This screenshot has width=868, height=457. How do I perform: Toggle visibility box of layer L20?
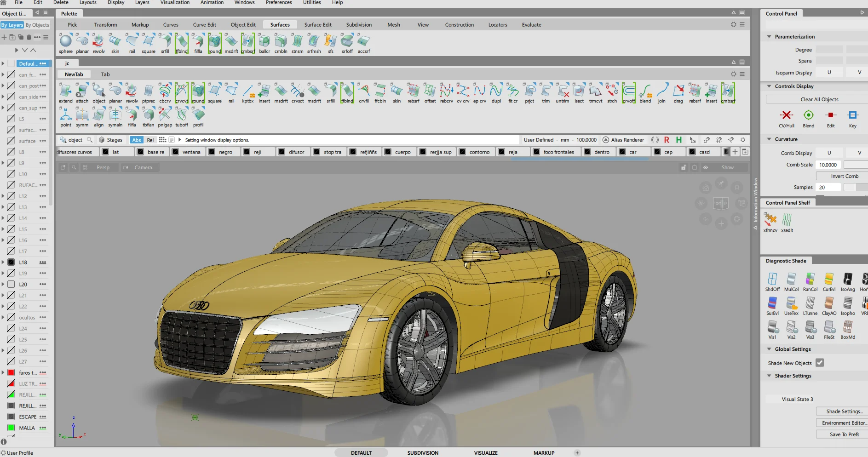click(x=11, y=284)
